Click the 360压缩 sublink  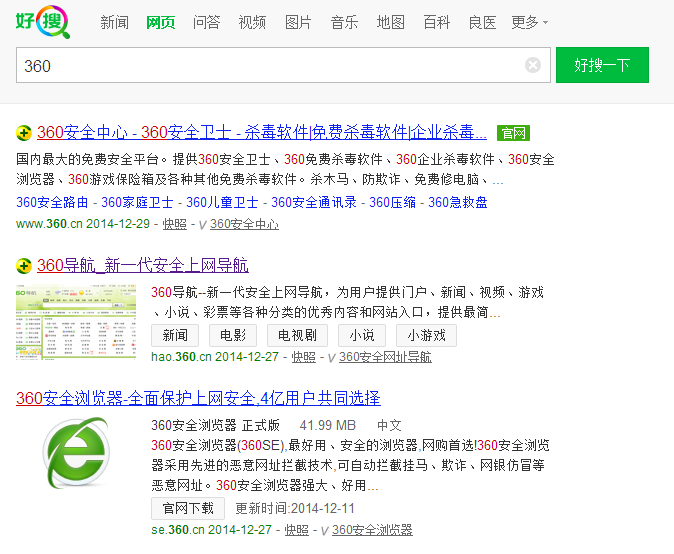click(x=392, y=202)
